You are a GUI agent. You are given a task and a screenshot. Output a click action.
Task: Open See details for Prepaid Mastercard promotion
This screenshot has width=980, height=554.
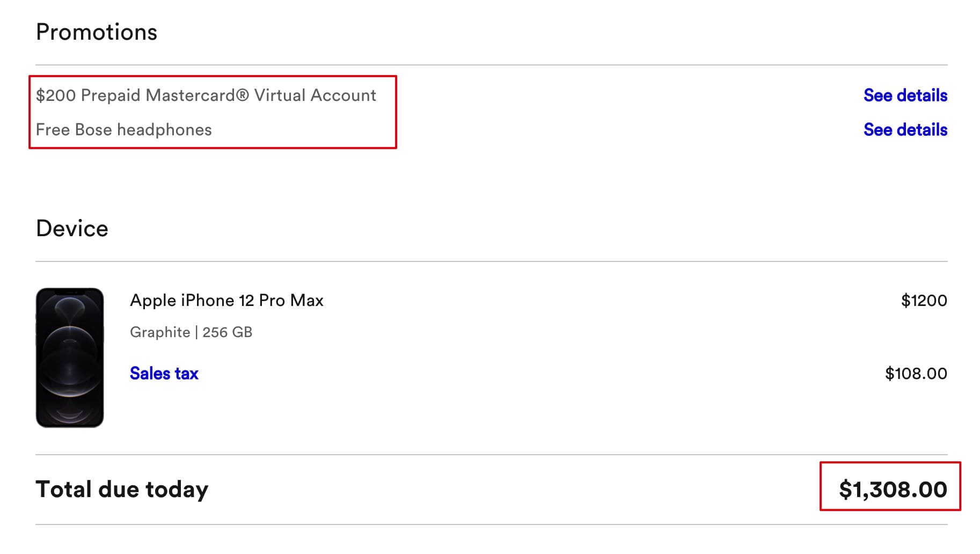[905, 96]
